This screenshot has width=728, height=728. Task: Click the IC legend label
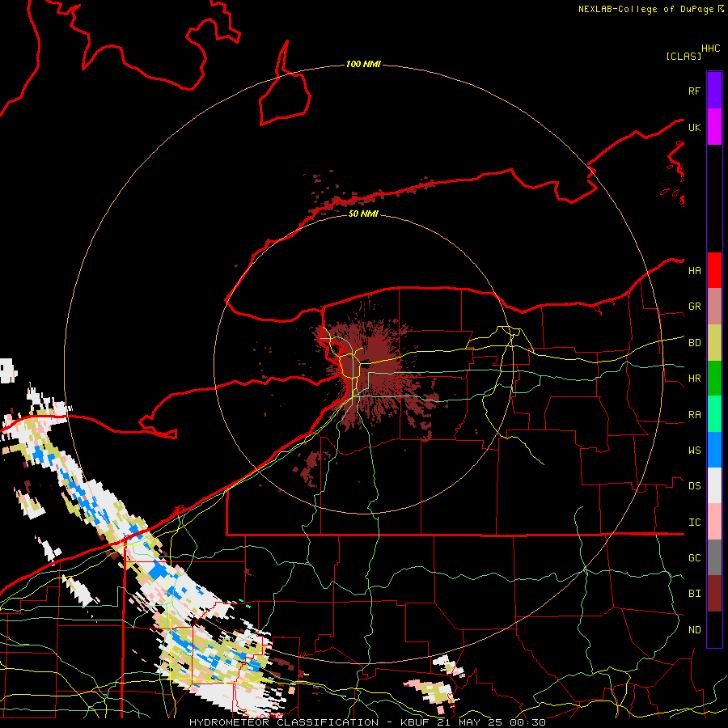coord(695,523)
